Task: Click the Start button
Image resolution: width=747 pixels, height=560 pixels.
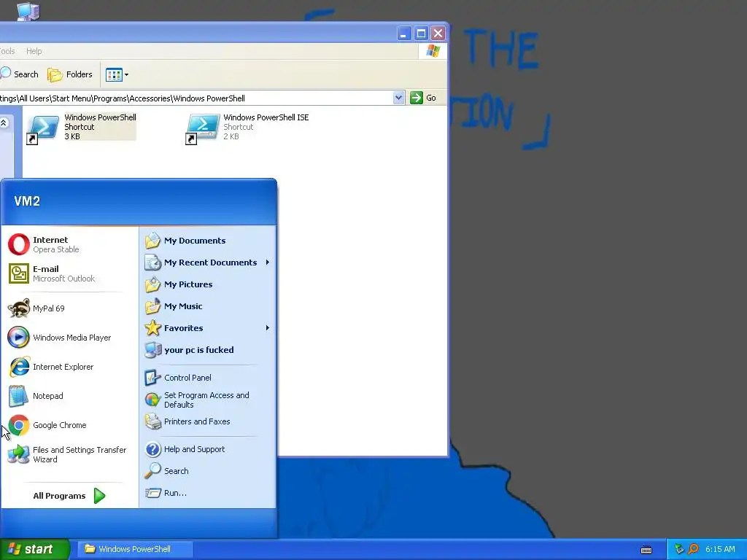Action: click(x=34, y=549)
